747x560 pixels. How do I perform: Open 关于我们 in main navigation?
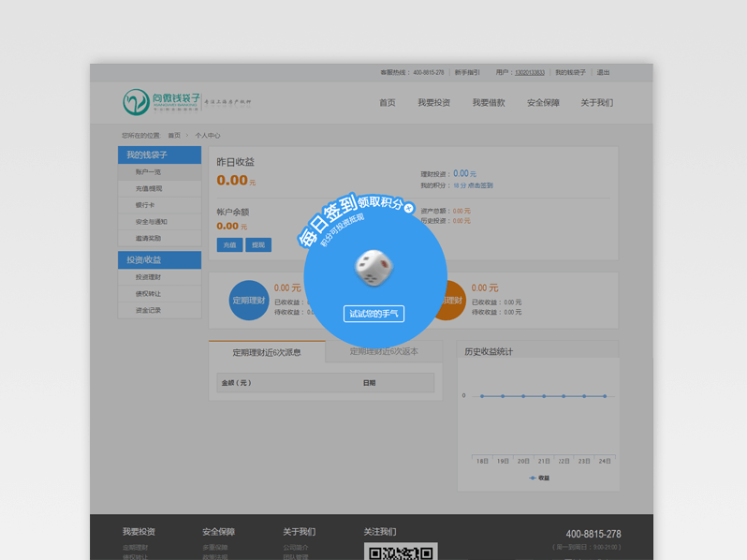tap(597, 103)
